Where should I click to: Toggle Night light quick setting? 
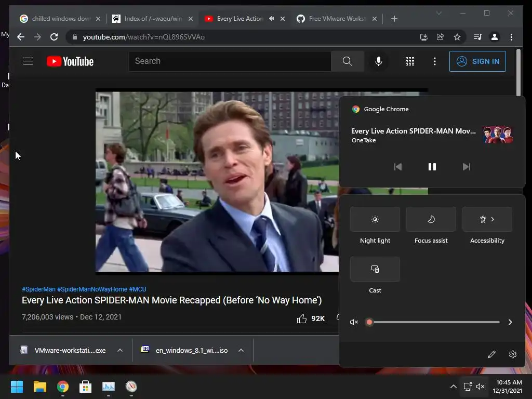[x=375, y=219]
